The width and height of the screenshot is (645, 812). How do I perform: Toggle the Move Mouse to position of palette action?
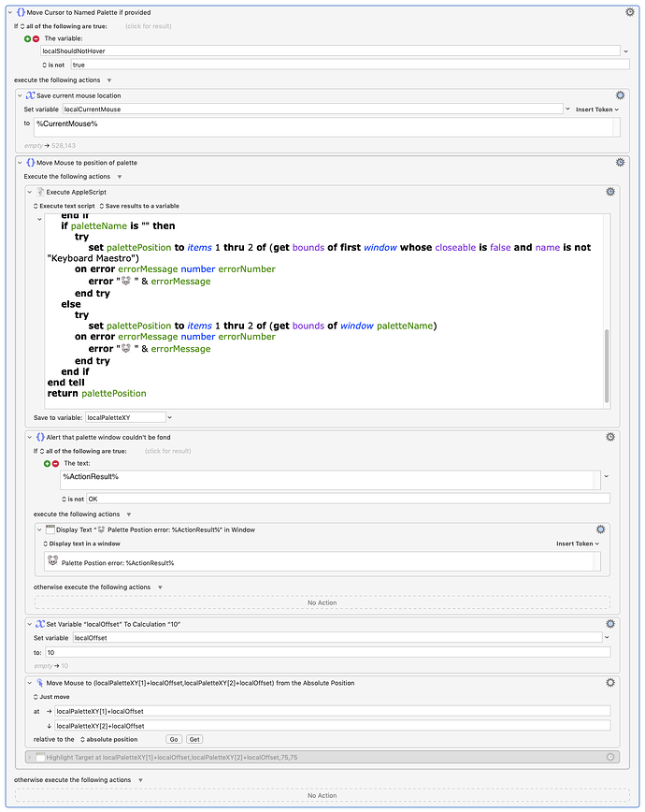click(x=21, y=162)
